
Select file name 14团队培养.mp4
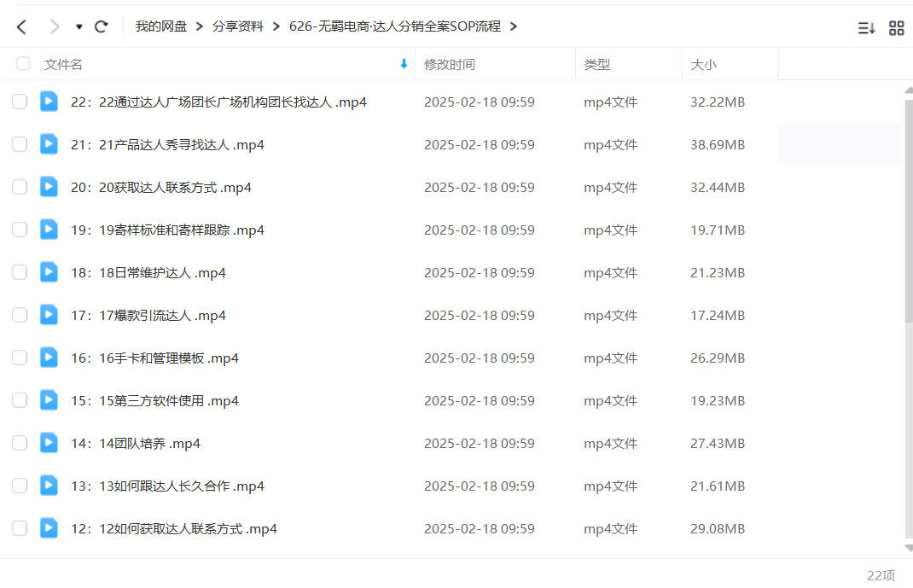coord(136,443)
